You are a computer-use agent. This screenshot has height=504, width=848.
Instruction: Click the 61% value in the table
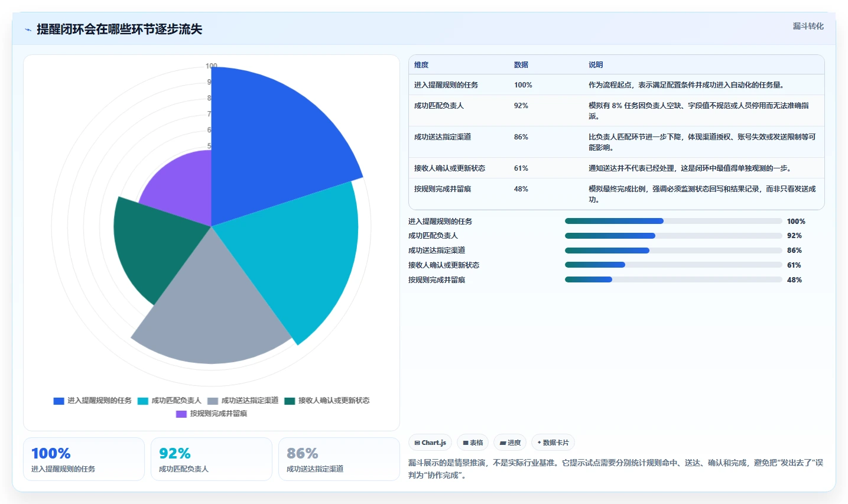521,168
